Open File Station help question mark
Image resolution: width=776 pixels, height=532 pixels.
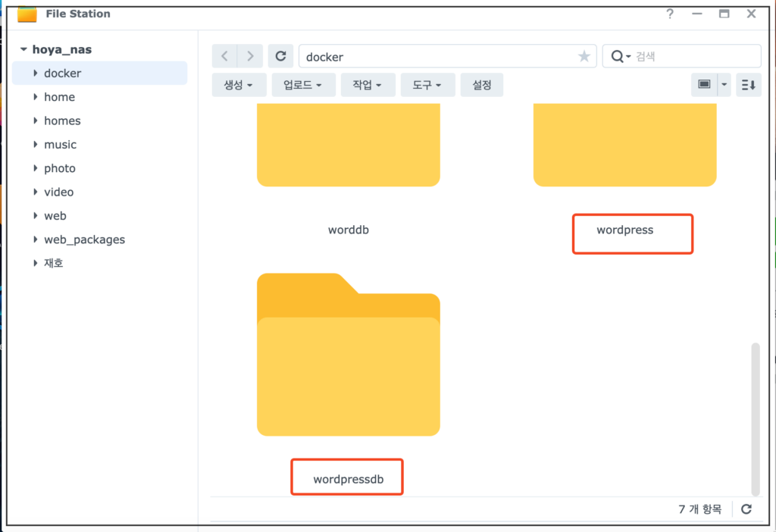click(x=670, y=14)
